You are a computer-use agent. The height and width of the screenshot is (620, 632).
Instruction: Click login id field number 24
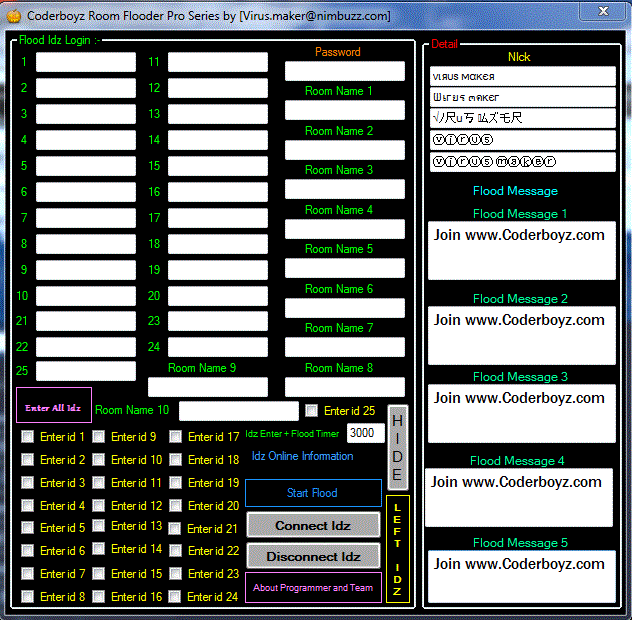218,347
